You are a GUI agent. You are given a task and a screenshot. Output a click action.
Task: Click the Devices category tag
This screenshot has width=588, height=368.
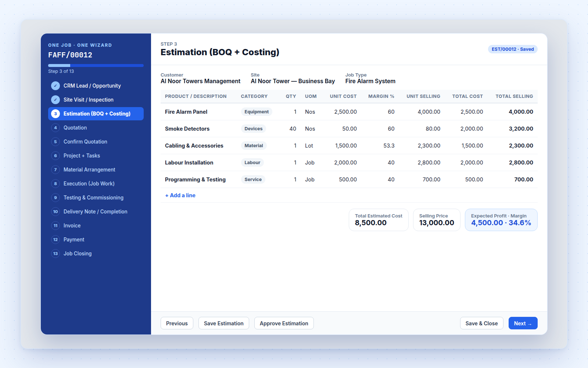pyautogui.click(x=254, y=129)
